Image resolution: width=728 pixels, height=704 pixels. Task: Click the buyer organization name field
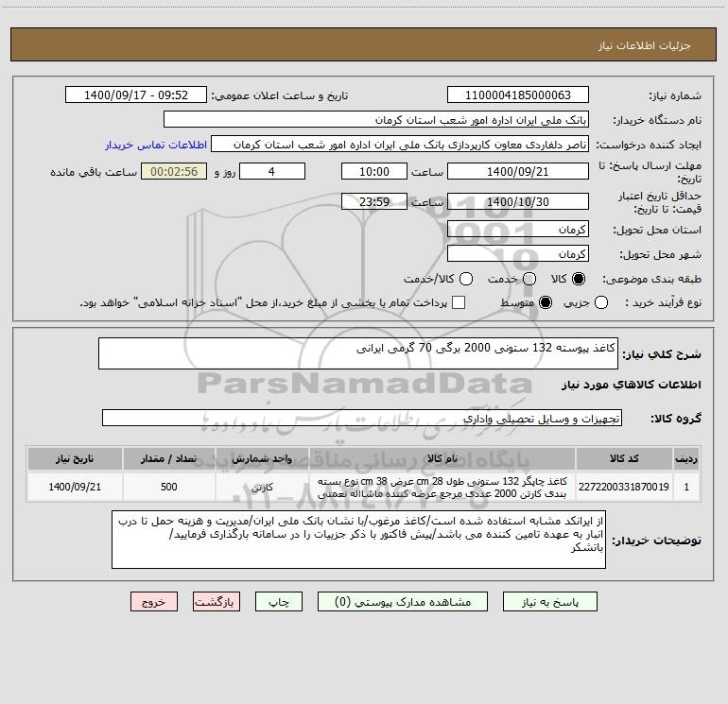pyautogui.click(x=376, y=120)
